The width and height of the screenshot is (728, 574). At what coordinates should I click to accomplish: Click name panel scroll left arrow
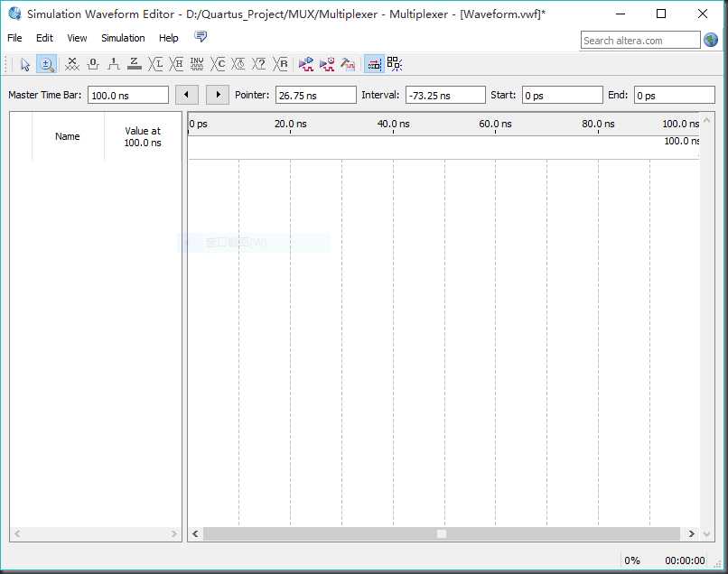click(x=17, y=533)
